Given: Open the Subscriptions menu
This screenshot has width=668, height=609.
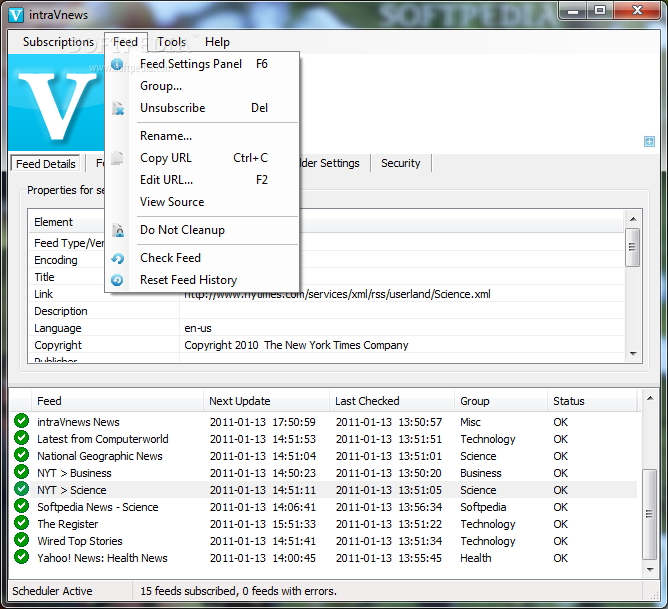Looking at the screenshot, I should [x=58, y=42].
